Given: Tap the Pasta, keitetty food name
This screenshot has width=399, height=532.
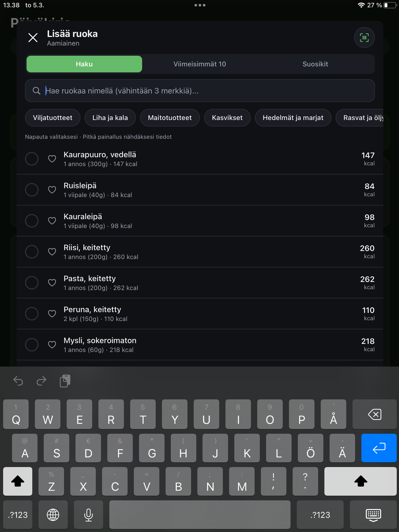Looking at the screenshot, I should [x=90, y=279].
